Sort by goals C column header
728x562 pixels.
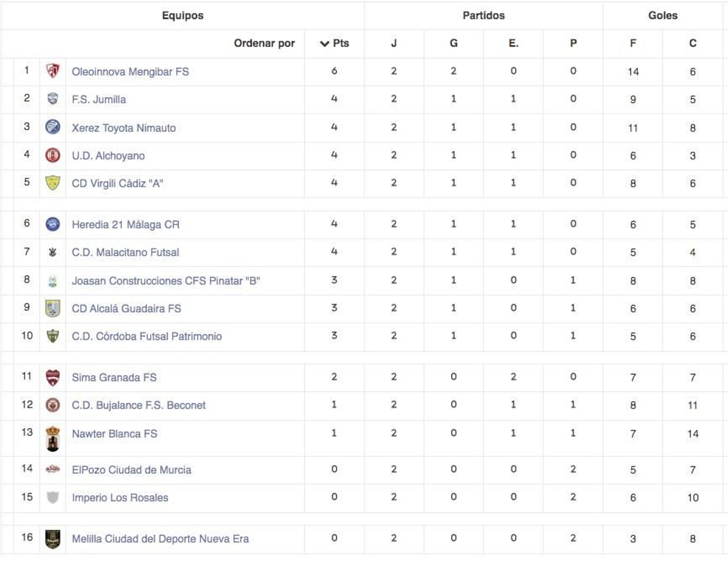[693, 43]
